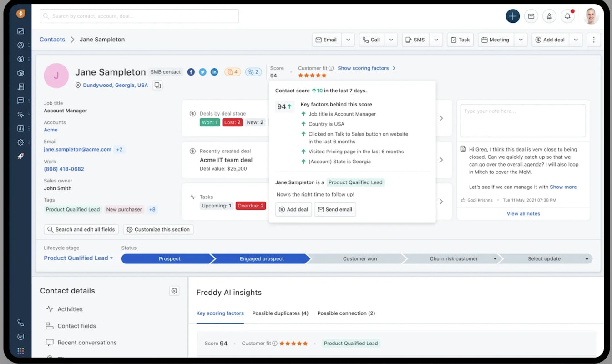Open Jane Sampleton's LinkedIn icon

click(x=214, y=72)
